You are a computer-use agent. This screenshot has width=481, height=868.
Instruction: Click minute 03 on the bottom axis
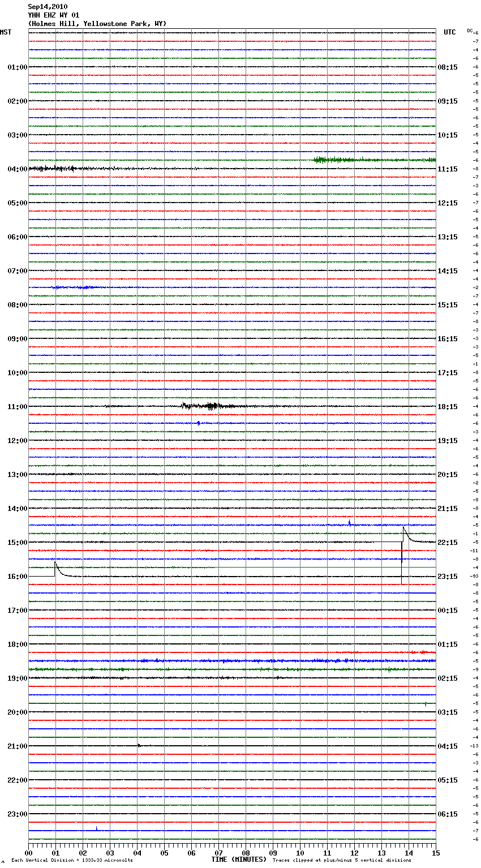(x=110, y=853)
